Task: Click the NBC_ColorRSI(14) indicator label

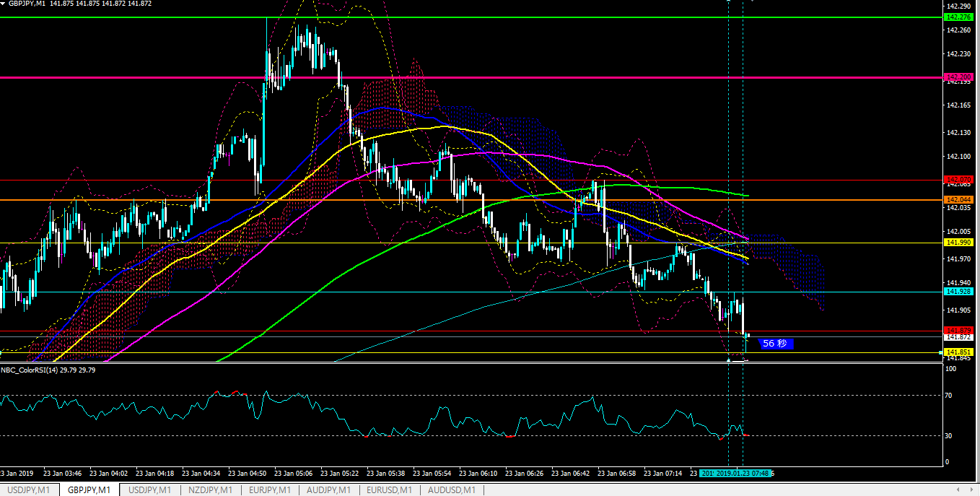Action: coord(48,370)
